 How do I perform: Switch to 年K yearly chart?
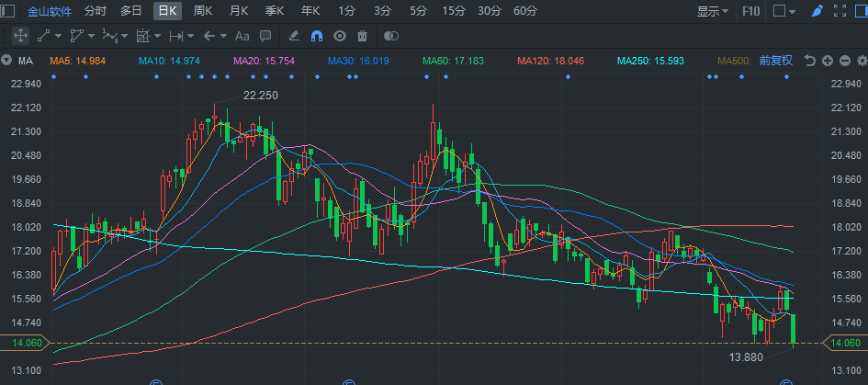[310, 10]
